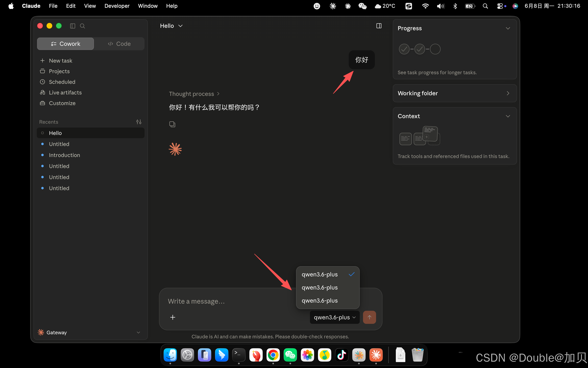Viewport: 588px width, 368px height.
Task: Click the Wi-Fi status icon
Action: pos(425,6)
